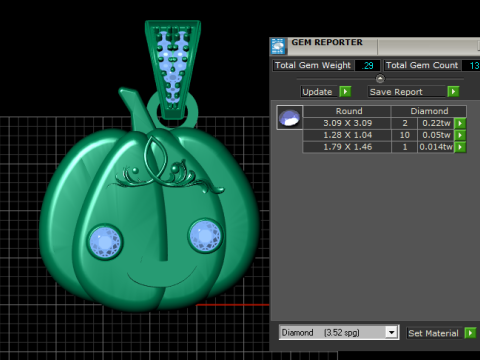Select the 1.79 X 1.46 size cell
480x360 pixels.
(347, 147)
